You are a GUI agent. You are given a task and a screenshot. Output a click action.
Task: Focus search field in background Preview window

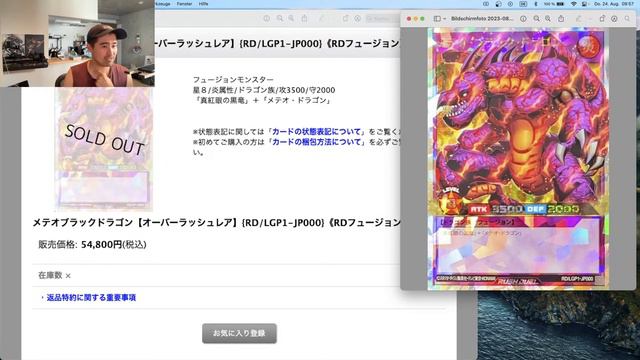[x=382, y=19]
